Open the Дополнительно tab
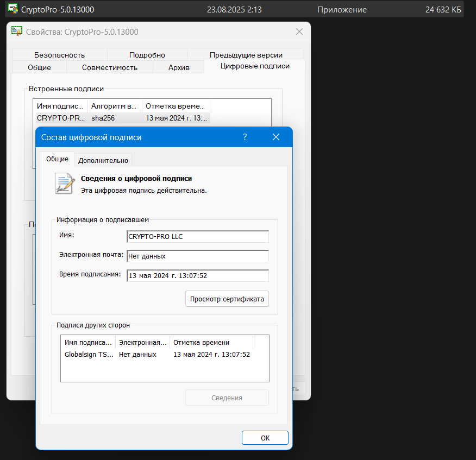 click(103, 160)
